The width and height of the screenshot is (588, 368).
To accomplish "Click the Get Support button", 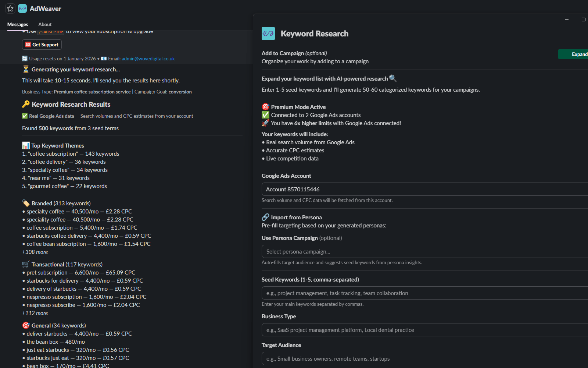I will [42, 45].
